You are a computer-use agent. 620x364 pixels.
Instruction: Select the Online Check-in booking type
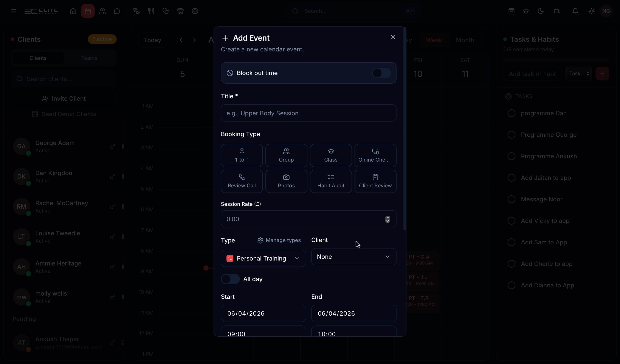coord(375,156)
